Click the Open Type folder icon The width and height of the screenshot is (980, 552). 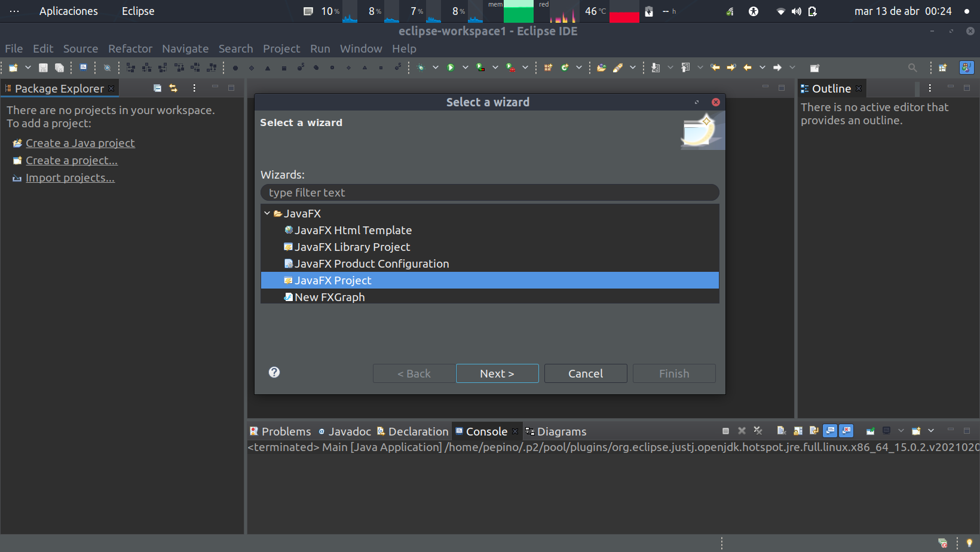pyautogui.click(x=602, y=68)
